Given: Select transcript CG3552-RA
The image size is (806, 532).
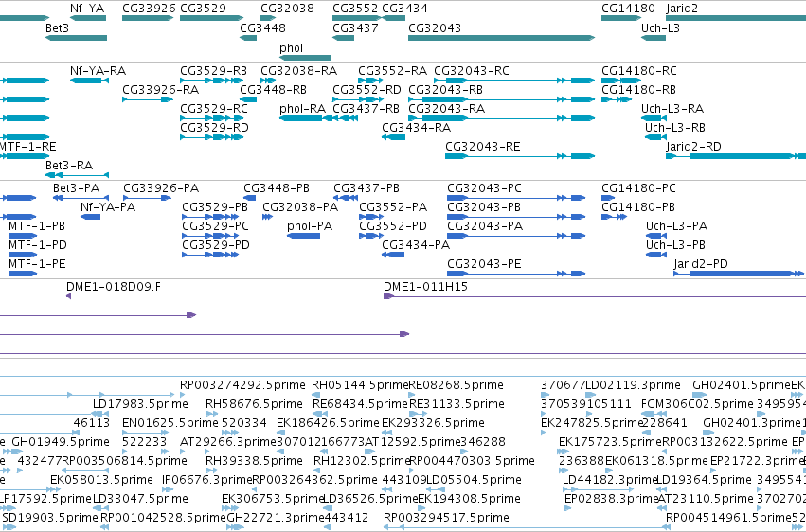Looking at the screenshot, I should pyautogui.click(x=392, y=70).
